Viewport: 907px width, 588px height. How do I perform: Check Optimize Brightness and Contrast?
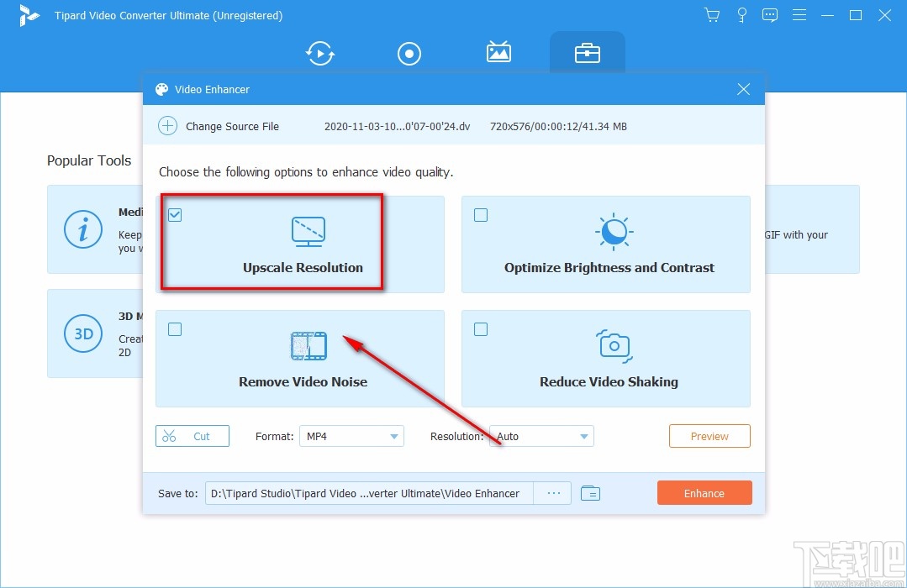[481, 215]
